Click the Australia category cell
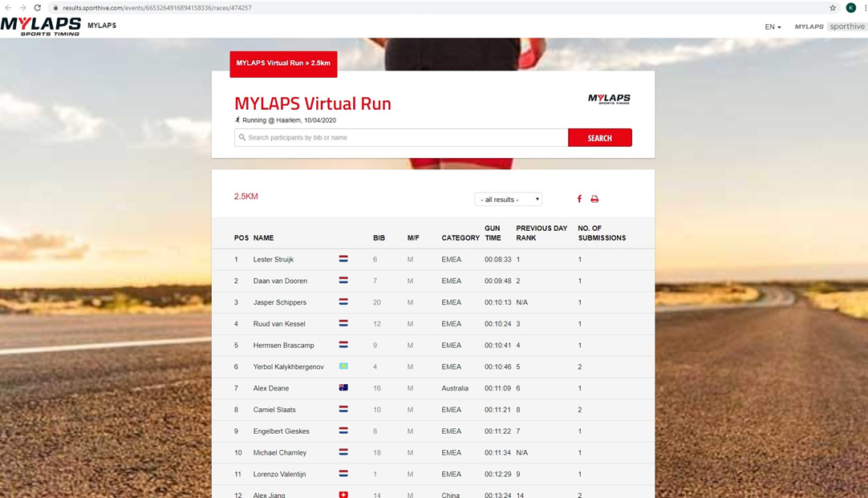The width and height of the screenshot is (868, 498). point(455,388)
